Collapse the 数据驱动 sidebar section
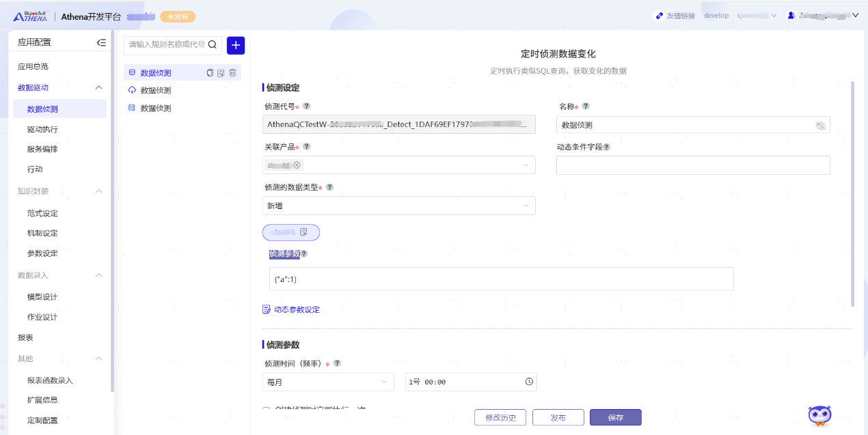The height and width of the screenshot is (435, 868). (98, 87)
